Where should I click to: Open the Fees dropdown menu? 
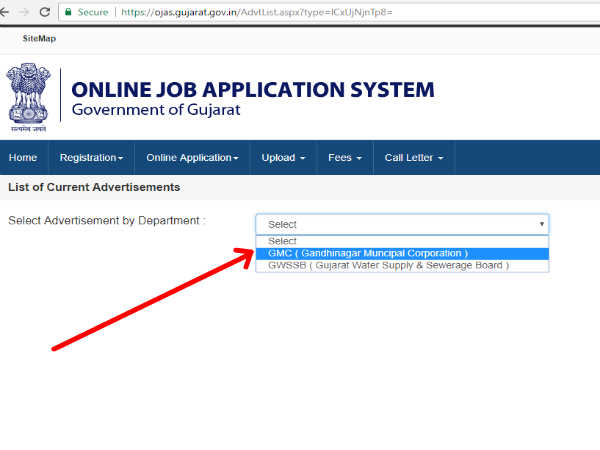coord(345,158)
